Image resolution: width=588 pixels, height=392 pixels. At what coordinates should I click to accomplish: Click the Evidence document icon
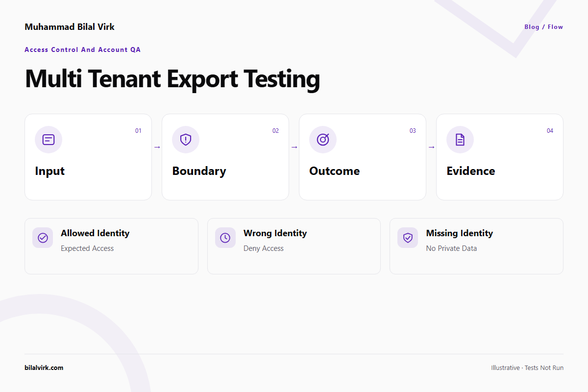click(460, 140)
